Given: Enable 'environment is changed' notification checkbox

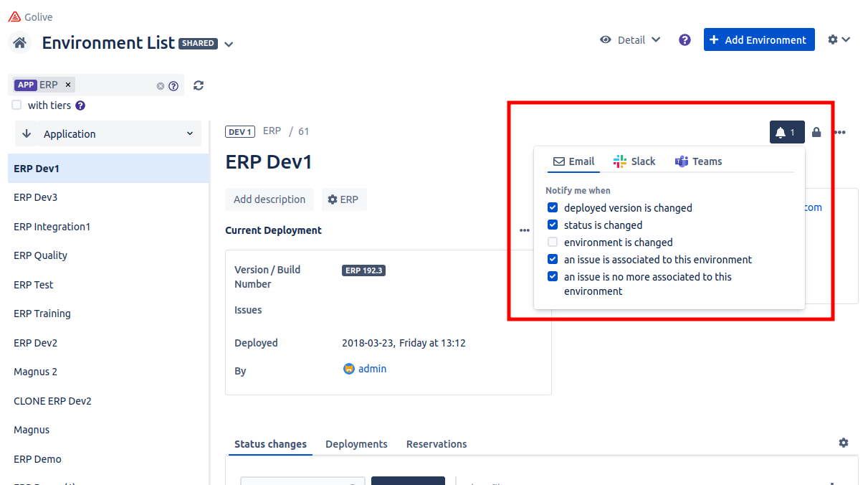Looking at the screenshot, I should click(553, 242).
